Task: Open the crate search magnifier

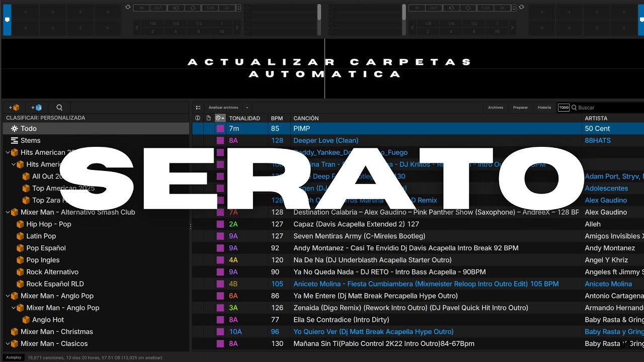Action: pyautogui.click(x=59, y=108)
